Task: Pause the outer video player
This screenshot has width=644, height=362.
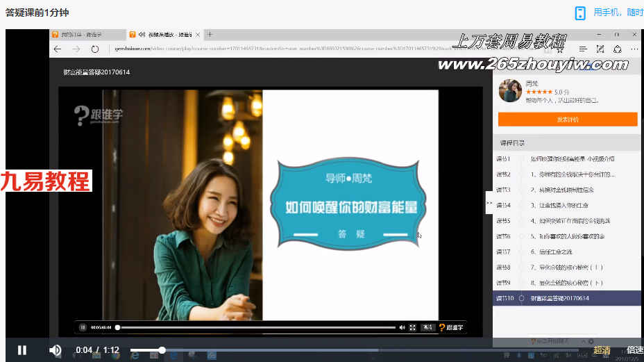Action: (x=22, y=350)
